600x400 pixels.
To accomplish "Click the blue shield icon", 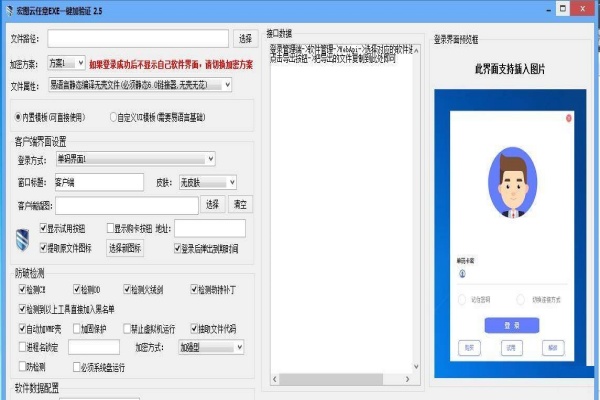I will [28, 238].
